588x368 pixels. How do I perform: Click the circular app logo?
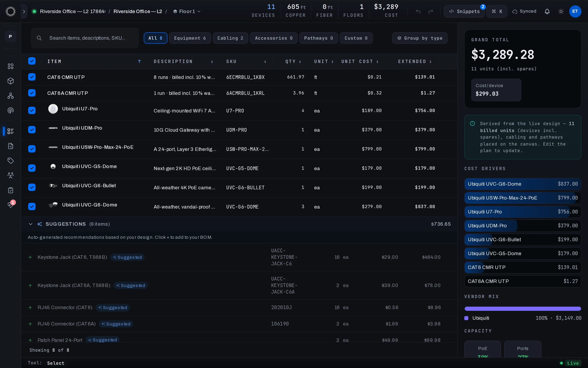10,11
